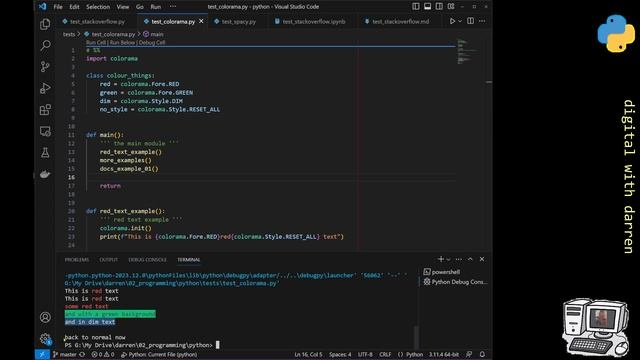Click CRLF end of line selector
This screenshot has height=360, width=640.
coord(385,355)
